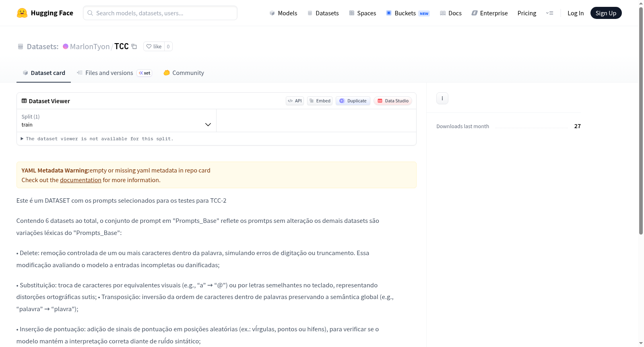
Task: Click the Datasets breadcrumb database icon
Action: coord(21,47)
